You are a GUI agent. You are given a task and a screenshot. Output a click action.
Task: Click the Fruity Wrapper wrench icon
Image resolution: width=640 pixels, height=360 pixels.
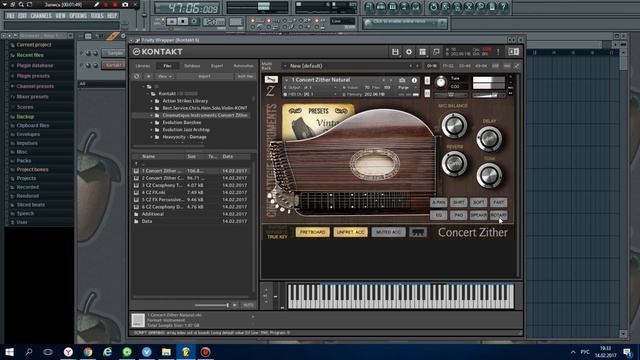pyautogui.click(x=138, y=40)
